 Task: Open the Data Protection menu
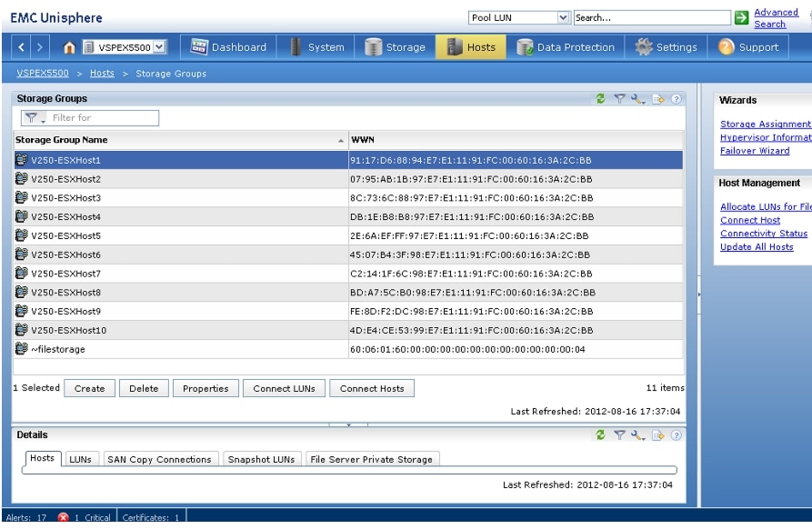(x=565, y=47)
